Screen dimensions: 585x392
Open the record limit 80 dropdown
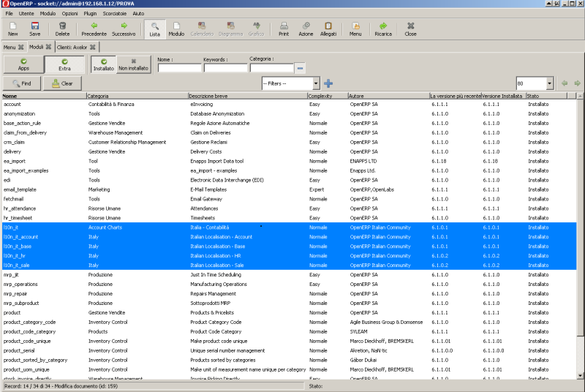(549, 83)
